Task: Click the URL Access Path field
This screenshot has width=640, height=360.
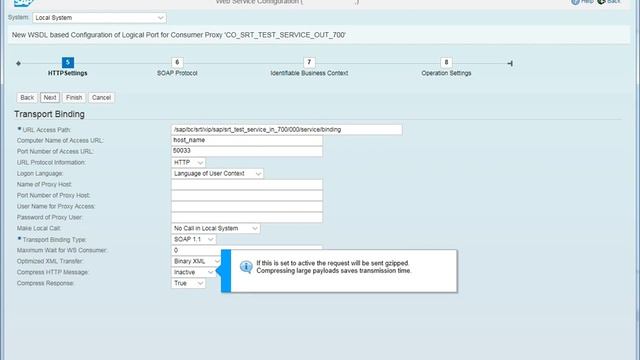Action: [287, 130]
